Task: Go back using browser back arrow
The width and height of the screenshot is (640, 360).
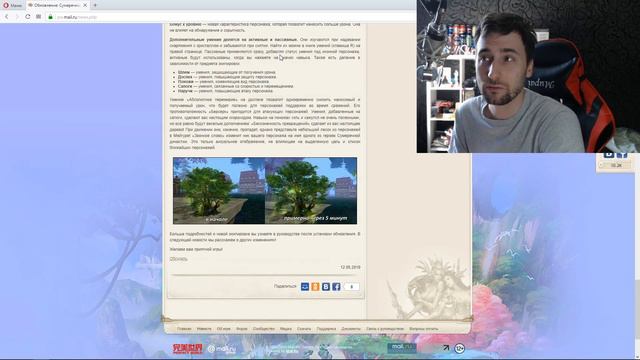Action: [x=7, y=17]
